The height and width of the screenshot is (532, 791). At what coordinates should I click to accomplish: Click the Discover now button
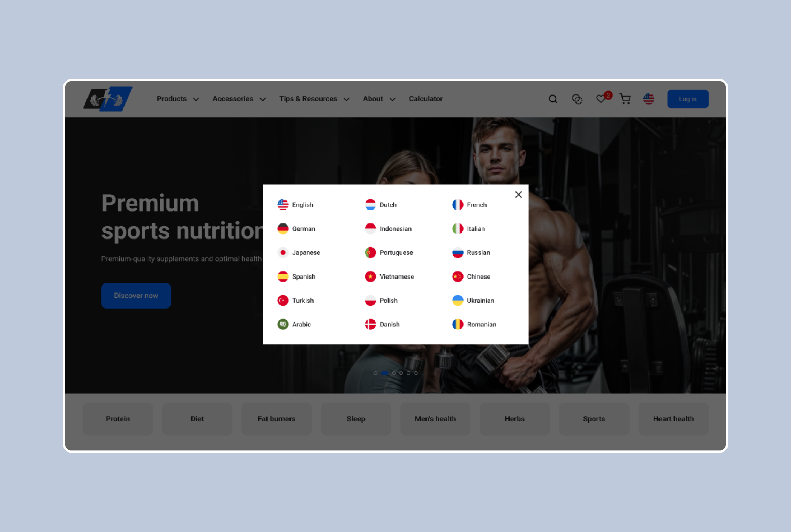click(x=136, y=296)
